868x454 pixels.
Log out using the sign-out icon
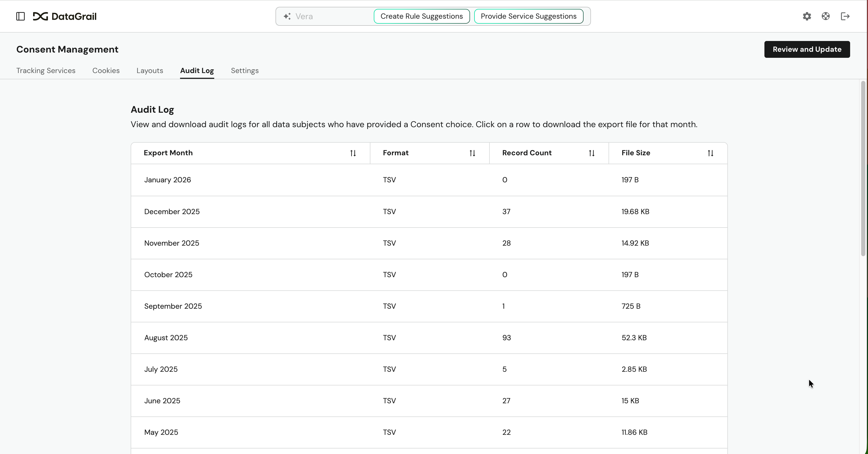point(845,16)
